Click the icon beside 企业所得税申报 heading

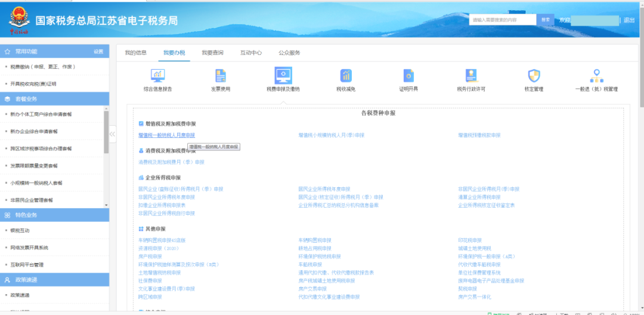coord(141,178)
